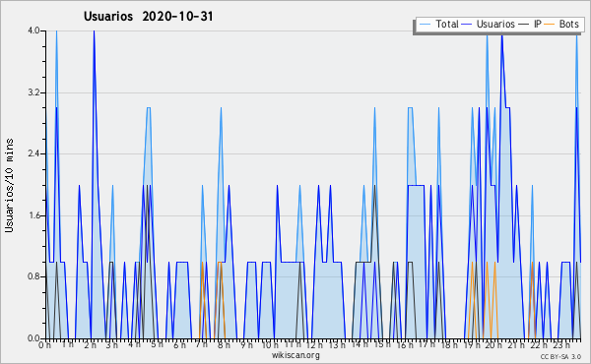
Task: Click the x-axis tick label '0 h'
Action: tap(45, 344)
